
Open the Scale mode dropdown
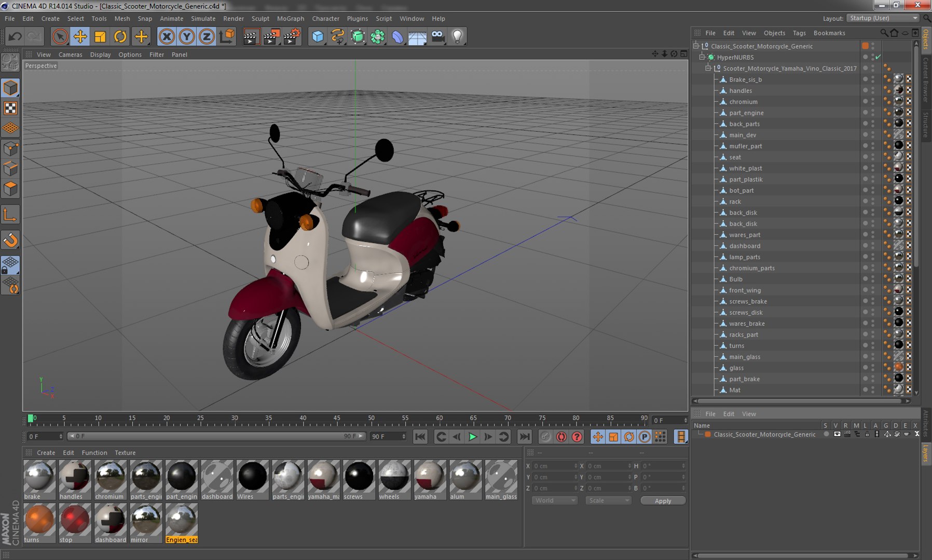[608, 500]
